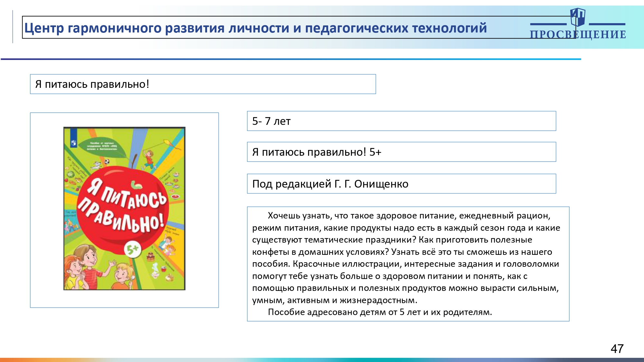Click the sentence 'Пособие адресовано детям от 5 лет'

tap(344, 312)
